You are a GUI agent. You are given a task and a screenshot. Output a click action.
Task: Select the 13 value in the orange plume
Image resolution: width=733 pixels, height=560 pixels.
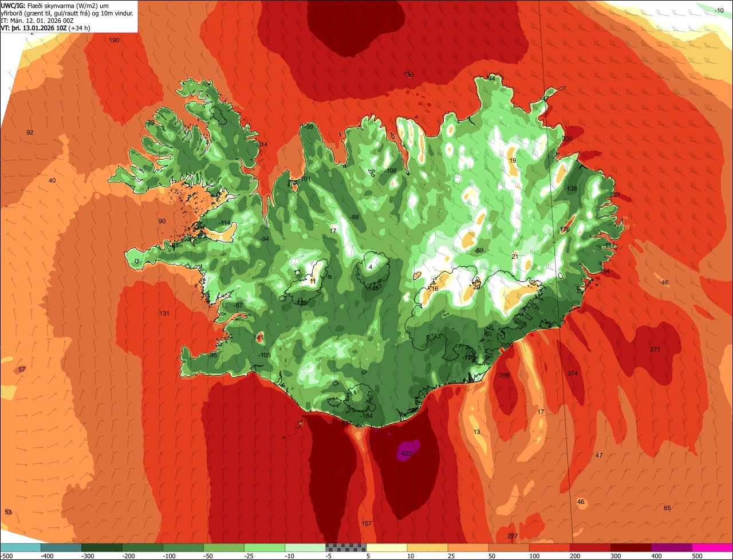[x=477, y=432]
